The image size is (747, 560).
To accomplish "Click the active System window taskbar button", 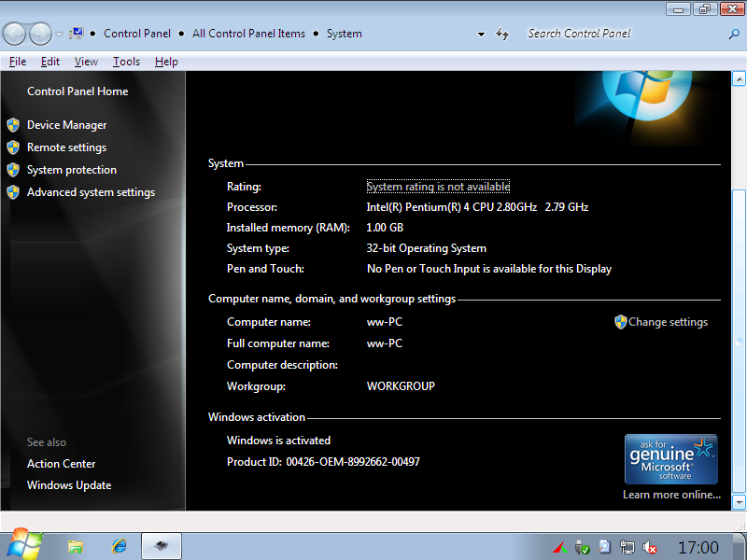I will 162,546.
